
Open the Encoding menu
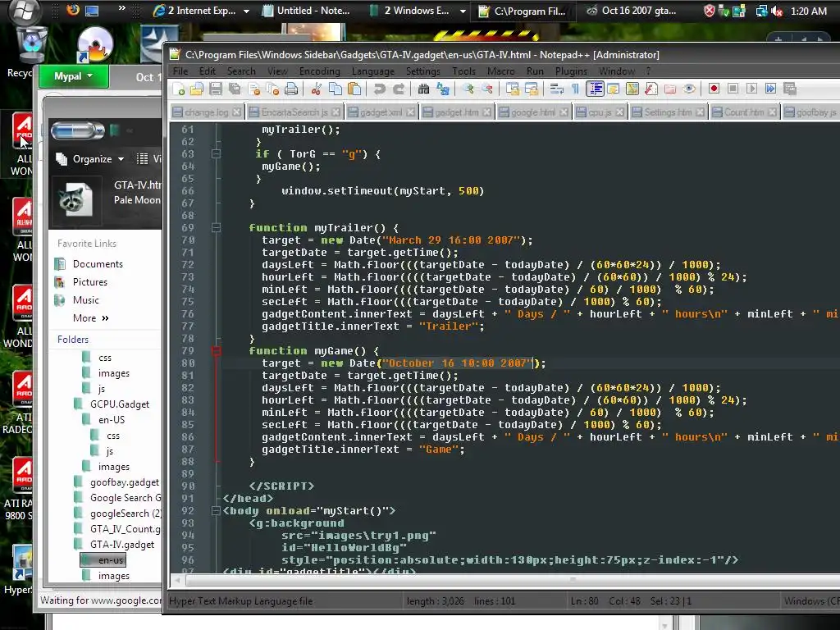click(x=319, y=71)
